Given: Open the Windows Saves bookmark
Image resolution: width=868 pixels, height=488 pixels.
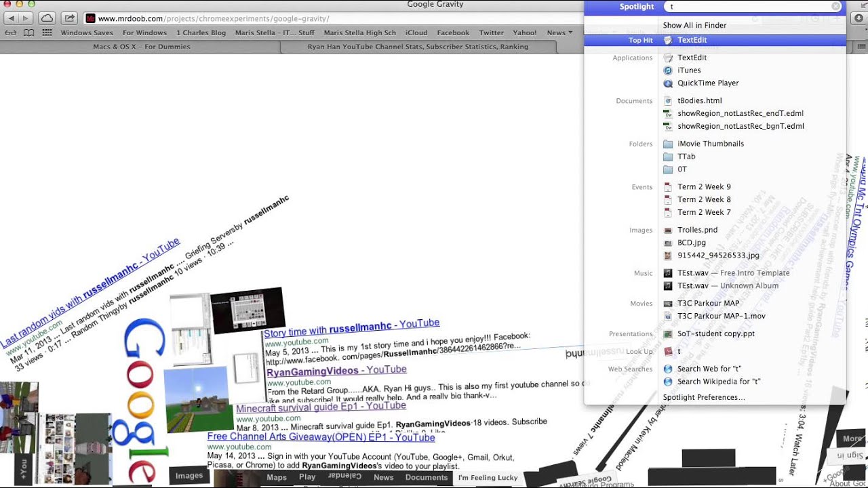Looking at the screenshot, I should tap(87, 33).
